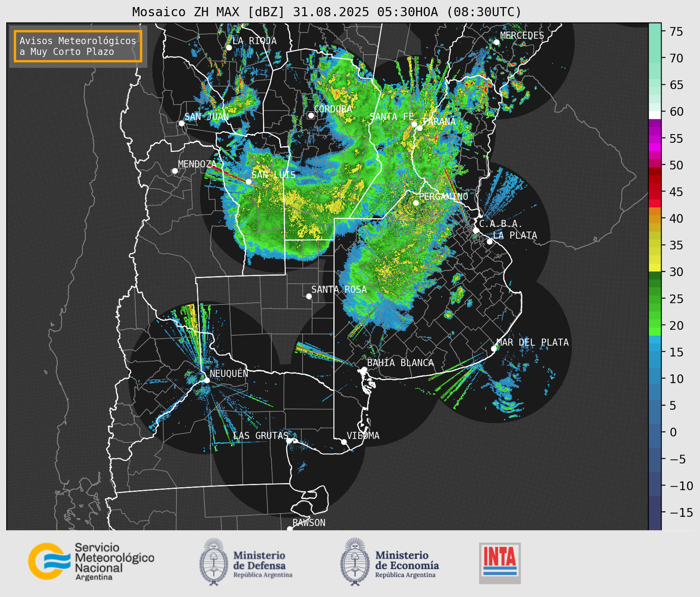This screenshot has height=597, width=700.
Task: Click the Ministerio de Economía emblem
Action: (x=355, y=562)
